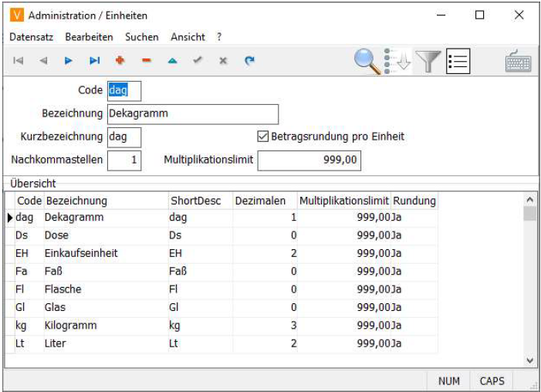
Task: Open the Datensatz menu
Action: (x=32, y=37)
